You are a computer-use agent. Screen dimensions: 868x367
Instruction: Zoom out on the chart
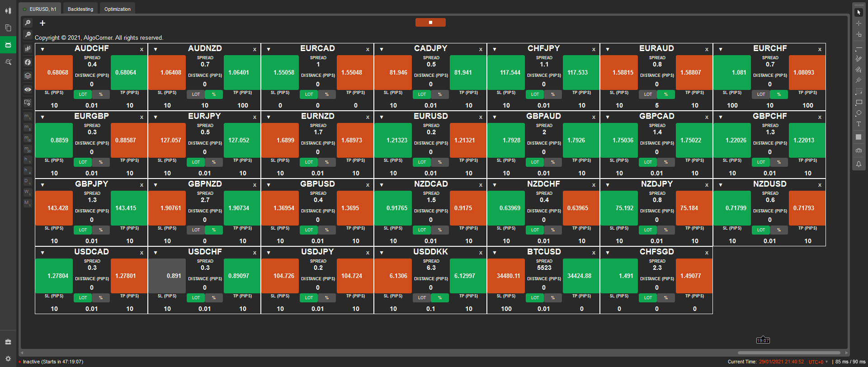28,34
